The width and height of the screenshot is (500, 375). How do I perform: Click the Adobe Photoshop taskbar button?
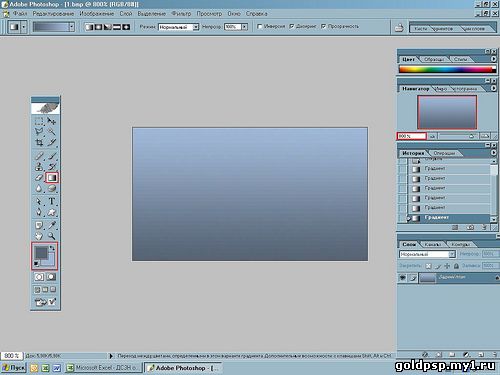[x=183, y=368]
